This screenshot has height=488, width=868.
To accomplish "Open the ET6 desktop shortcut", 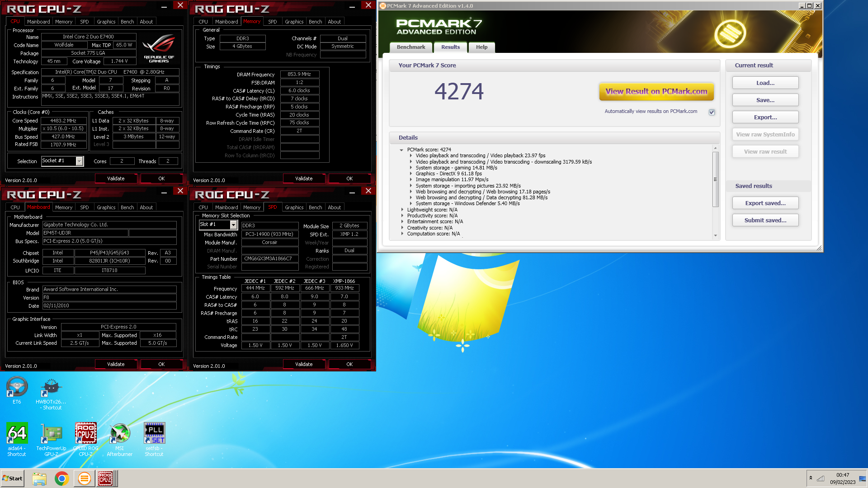I will [x=17, y=390].
